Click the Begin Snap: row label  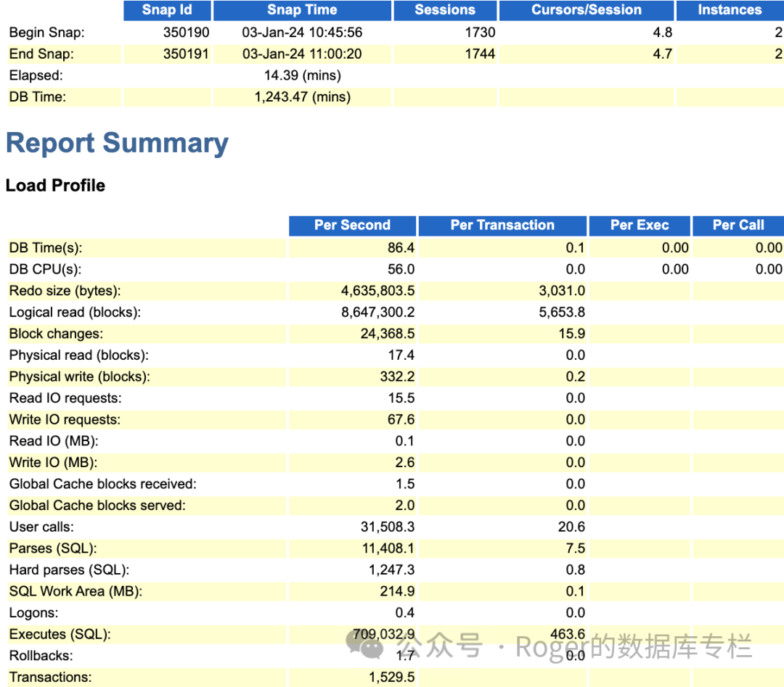(x=47, y=33)
